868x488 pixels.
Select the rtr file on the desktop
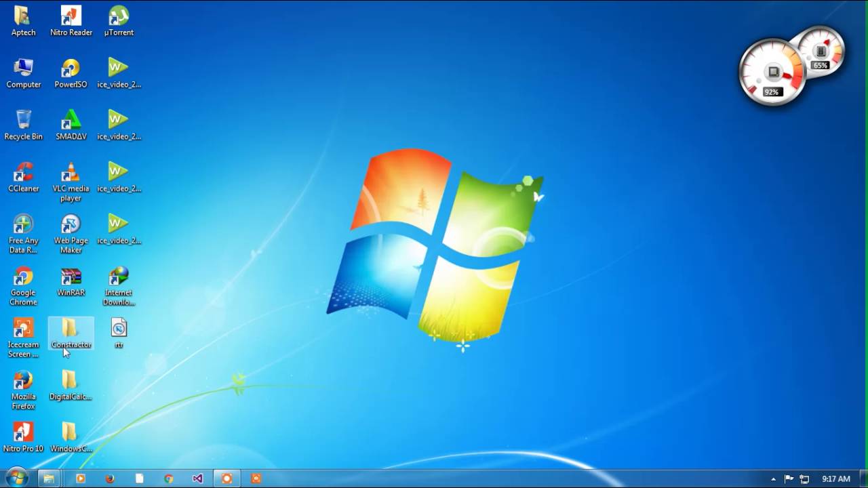pos(119,334)
